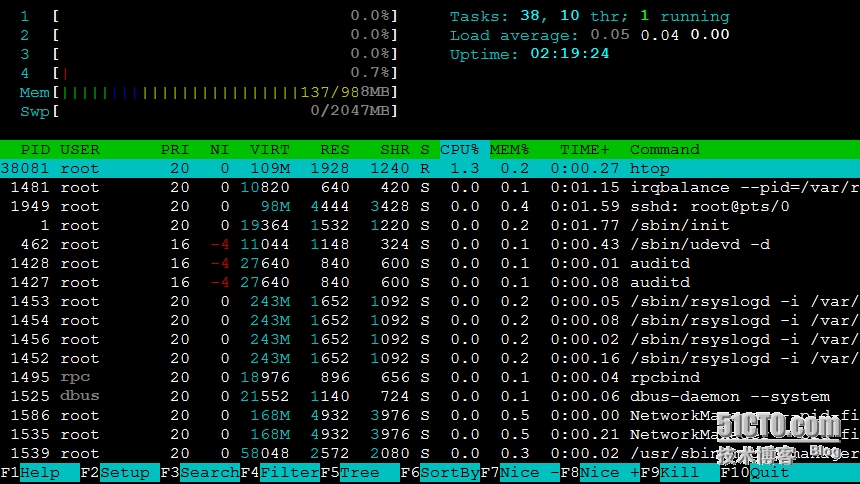Click the Mem usage meter bar
Viewport: 860px width, 484px height.
[x=208, y=92]
